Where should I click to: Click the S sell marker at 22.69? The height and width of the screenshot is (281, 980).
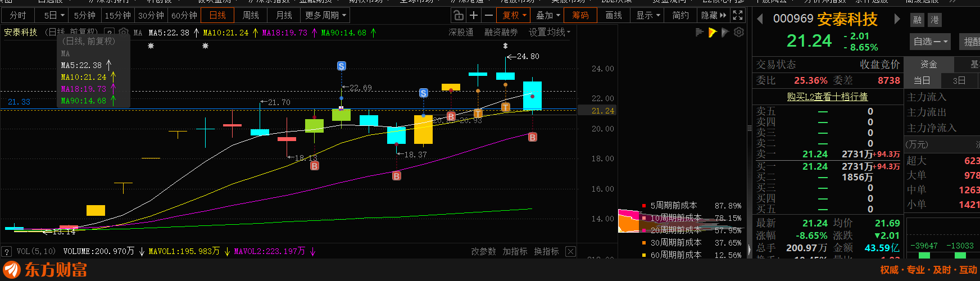tap(341, 66)
